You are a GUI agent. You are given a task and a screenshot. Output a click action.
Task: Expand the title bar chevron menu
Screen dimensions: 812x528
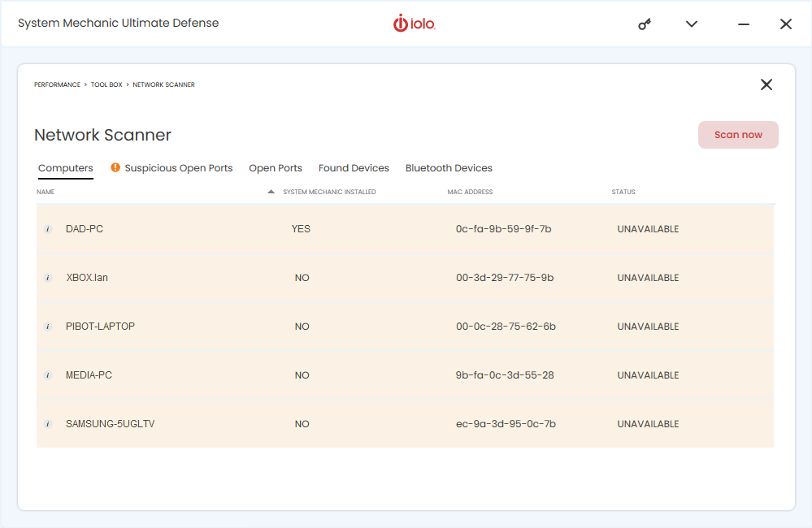(692, 24)
